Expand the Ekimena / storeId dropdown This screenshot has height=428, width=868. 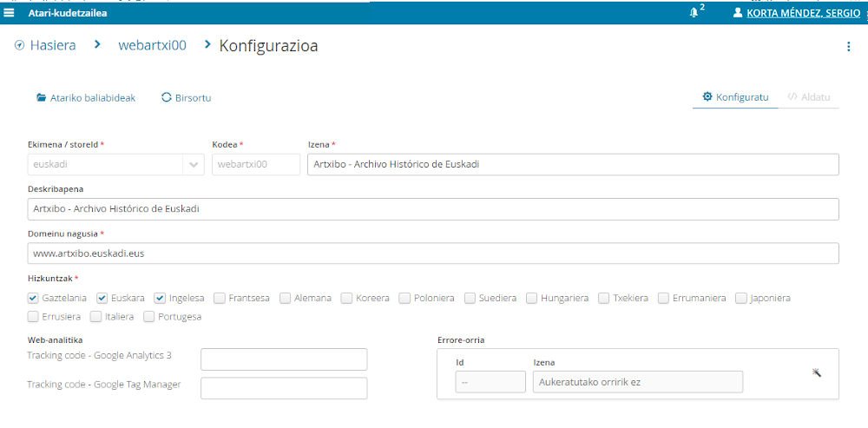[x=193, y=165]
